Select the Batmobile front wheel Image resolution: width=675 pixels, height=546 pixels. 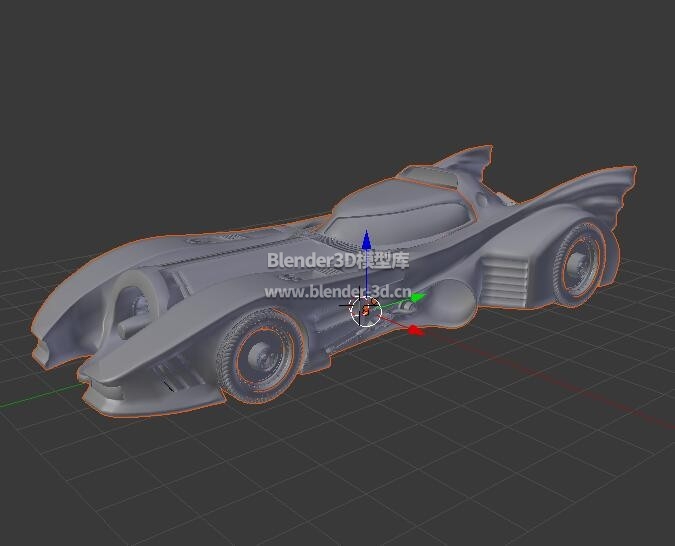coord(261,356)
